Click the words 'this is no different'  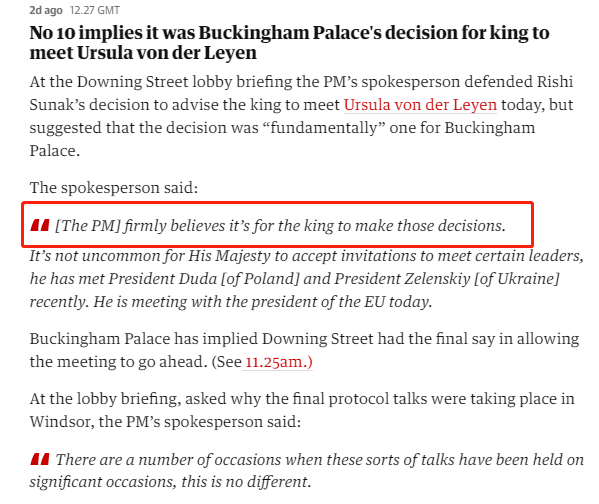244,482
